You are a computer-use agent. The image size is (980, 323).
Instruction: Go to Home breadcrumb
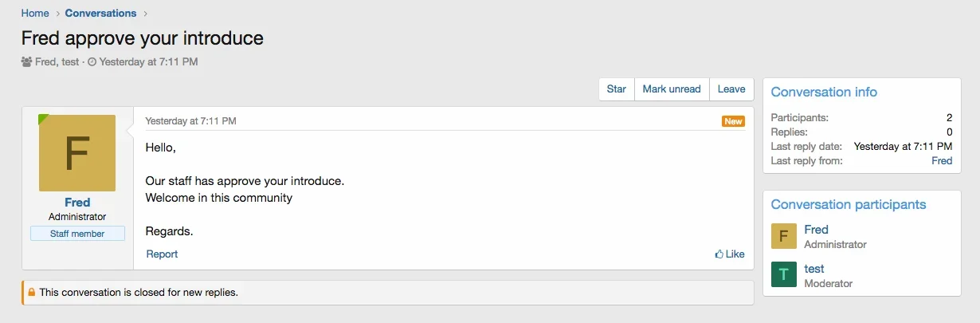point(35,13)
